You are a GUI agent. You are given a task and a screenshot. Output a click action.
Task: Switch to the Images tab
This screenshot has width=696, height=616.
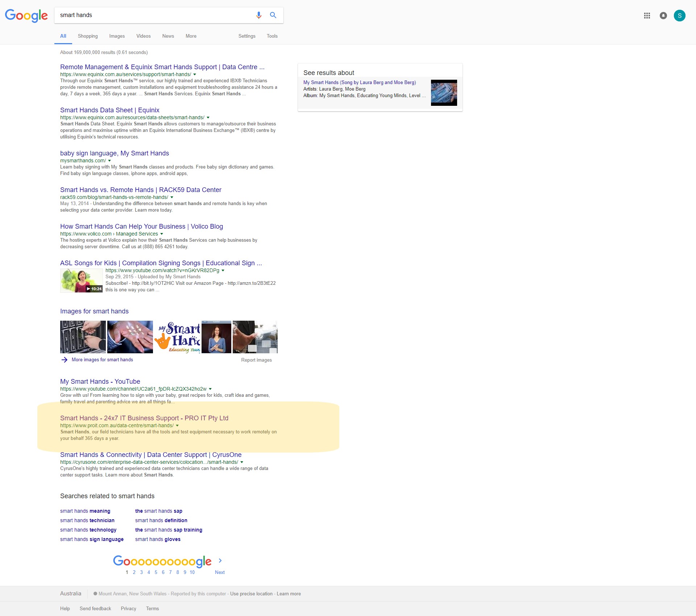[117, 36]
